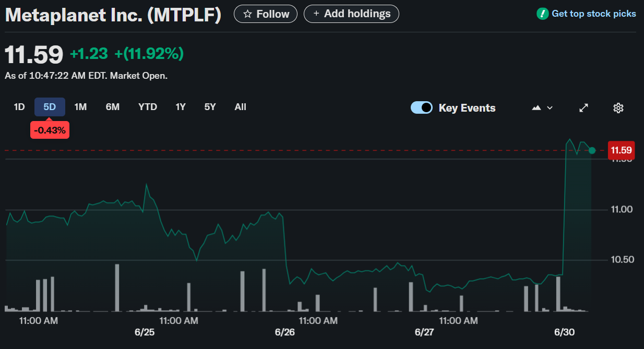Click the market open timestamp text

[86, 76]
